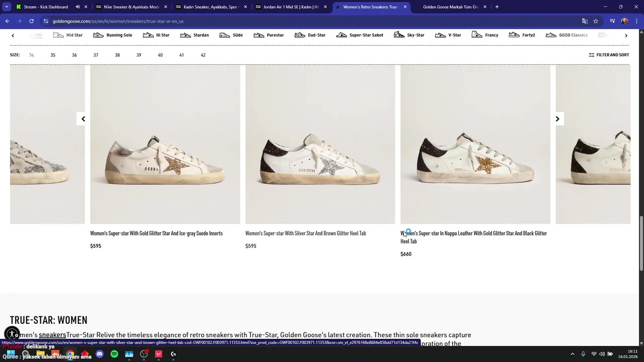Close the Jordan Air 1 Mid SE tab
The height and width of the screenshot is (362, 644).
pos(326,7)
